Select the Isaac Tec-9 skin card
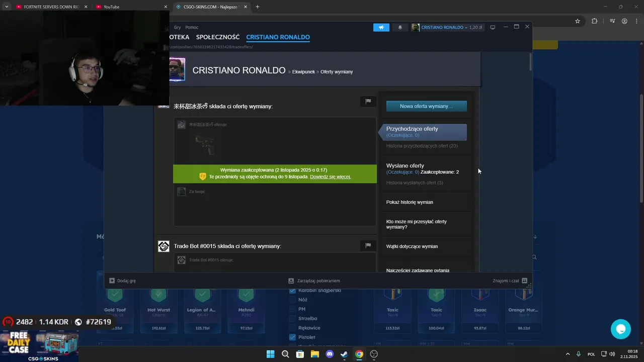 480,310
